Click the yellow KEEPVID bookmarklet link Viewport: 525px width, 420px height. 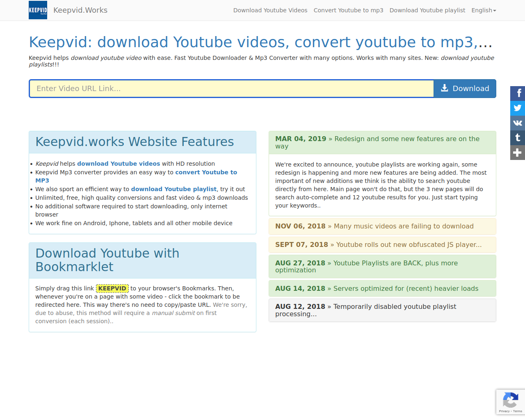click(112, 288)
